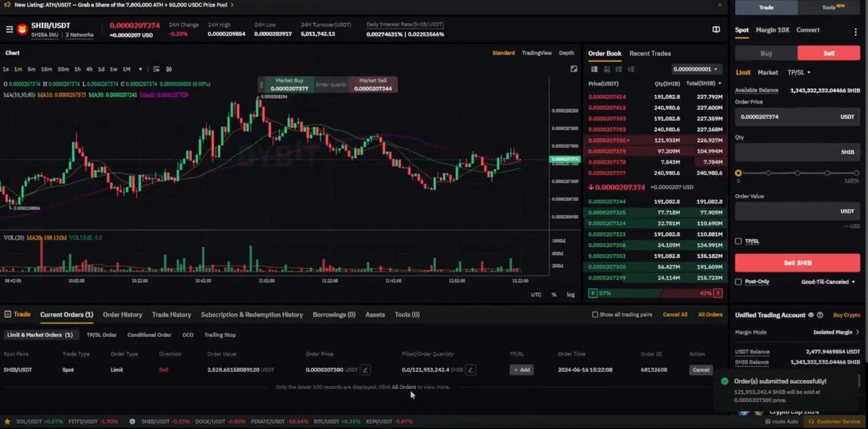Click the Trade panel icon at bottom left
Image resolution: width=868 pixels, height=429 pixels.
(x=7, y=314)
